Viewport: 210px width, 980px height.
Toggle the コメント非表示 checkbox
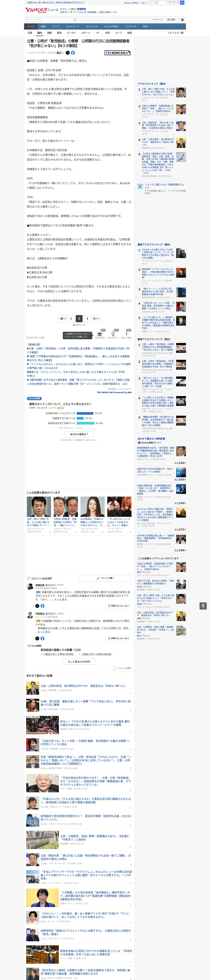pos(115,668)
